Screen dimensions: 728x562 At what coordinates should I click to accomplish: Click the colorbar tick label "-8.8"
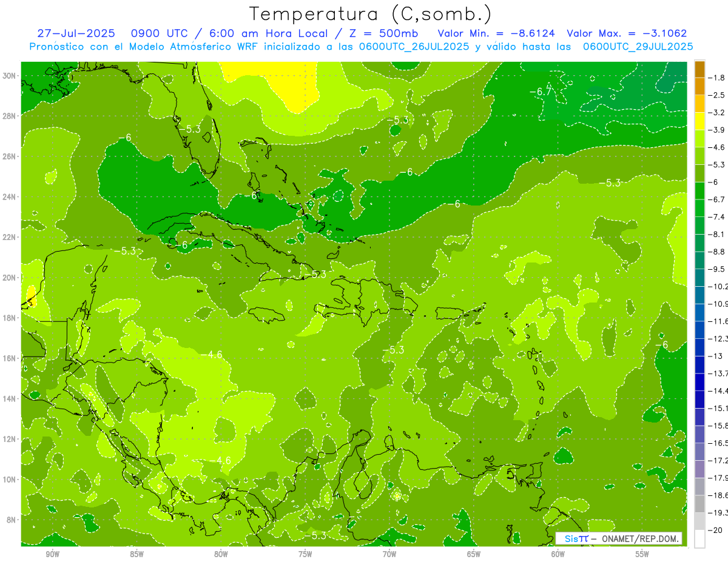717,252
